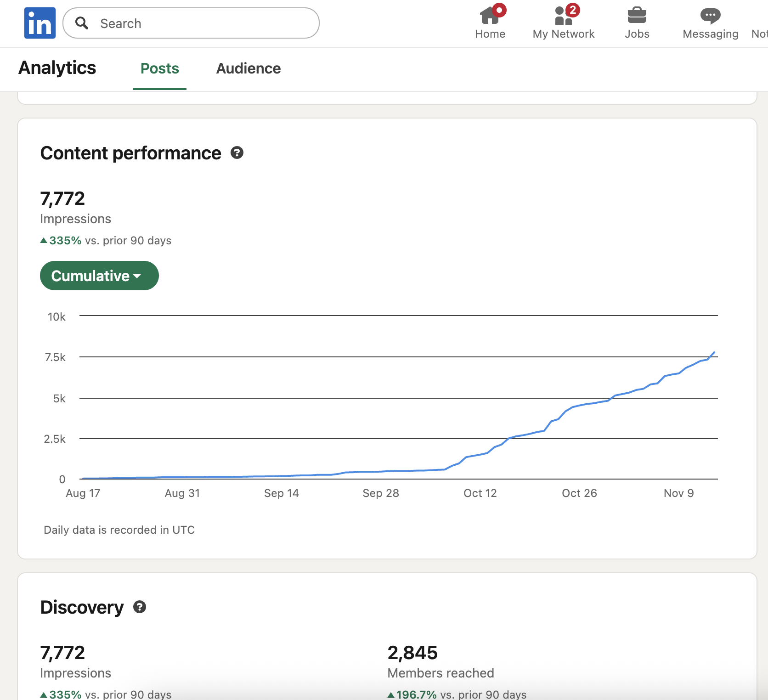The image size is (768, 700).
Task: Click the Nov 9 date label on chart
Action: click(678, 493)
